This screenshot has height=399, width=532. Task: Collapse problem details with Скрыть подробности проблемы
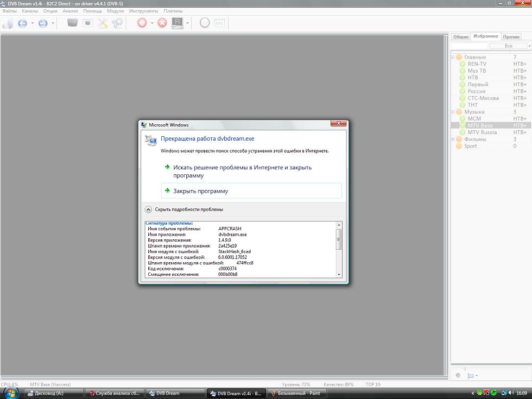[x=184, y=210]
